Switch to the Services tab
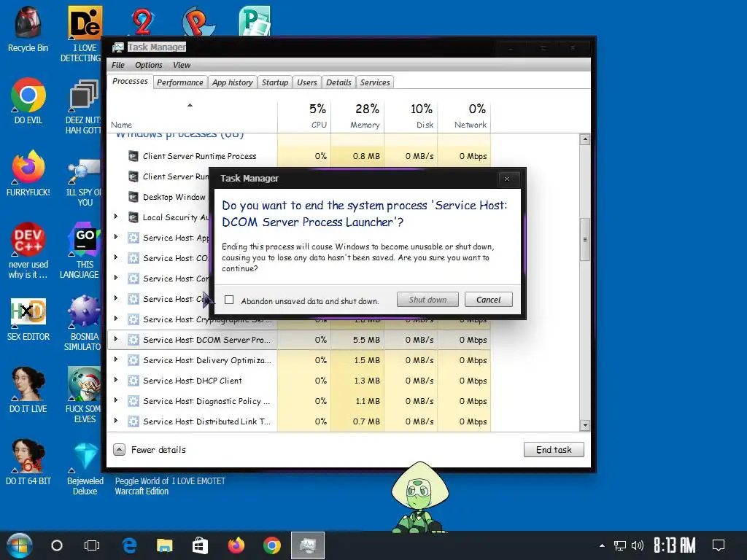Image resolution: width=747 pixels, height=560 pixels. click(375, 82)
